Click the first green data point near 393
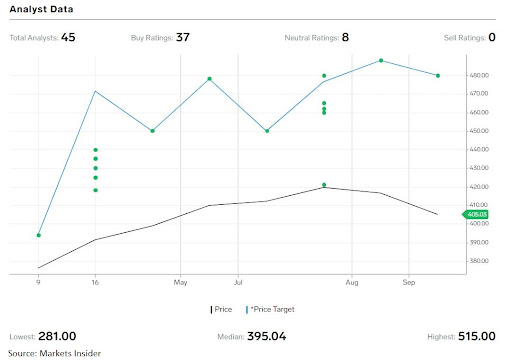This screenshot has height=363, width=512. click(x=39, y=235)
